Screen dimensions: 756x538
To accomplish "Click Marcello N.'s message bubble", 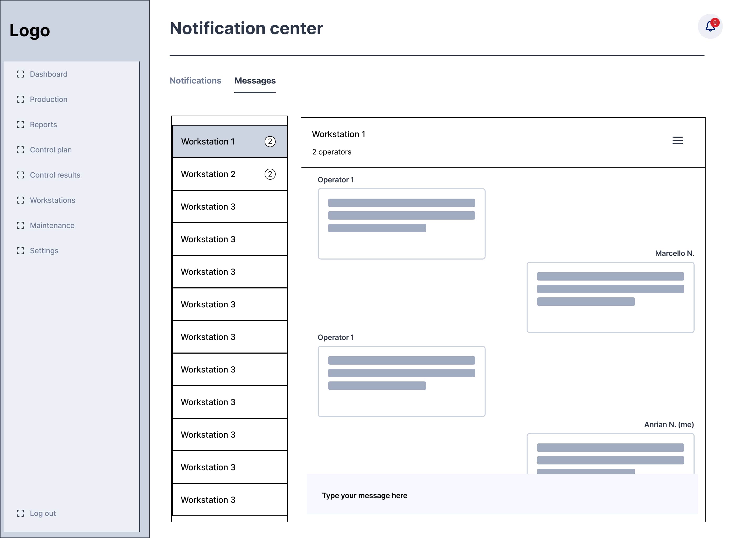I will tap(610, 297).
